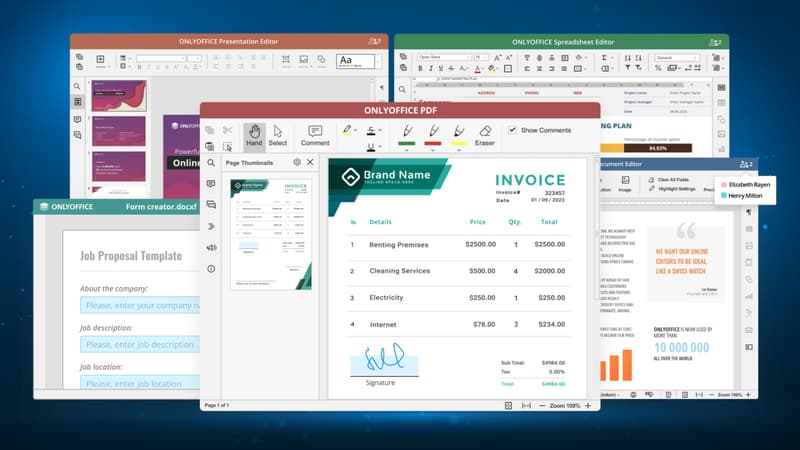This screenshot has width=800, height=450.
Task: Click the strikethrough icon in PDF toolbar
Action: pos(371,131)
